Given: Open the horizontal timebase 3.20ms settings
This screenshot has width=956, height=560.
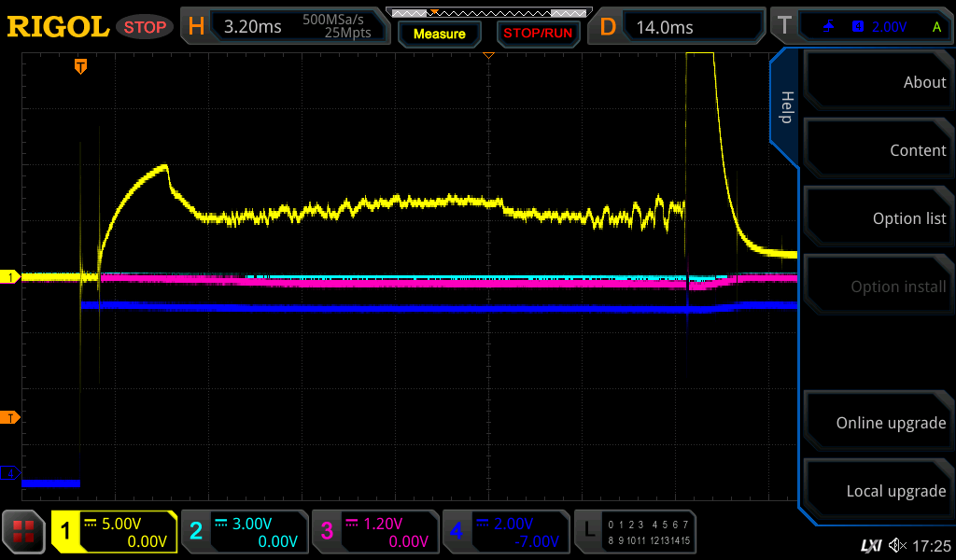Looking at the screenshot, I should point(285,27).
